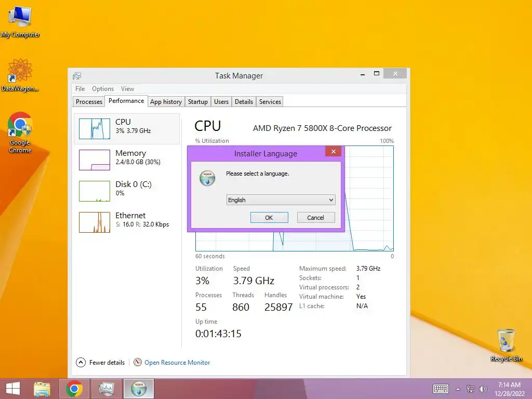Open the network tray icon
This screenshot has width=532, height=399.
[x=471, y=389]
